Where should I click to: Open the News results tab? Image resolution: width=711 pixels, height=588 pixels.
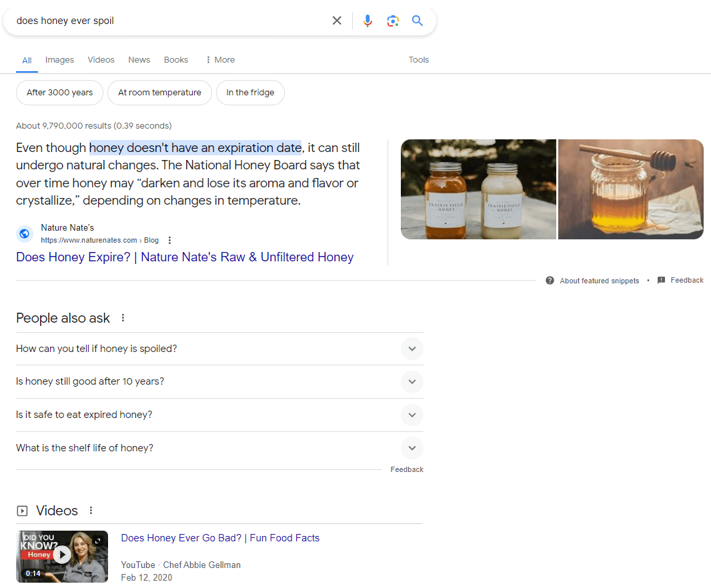[139, 59]
